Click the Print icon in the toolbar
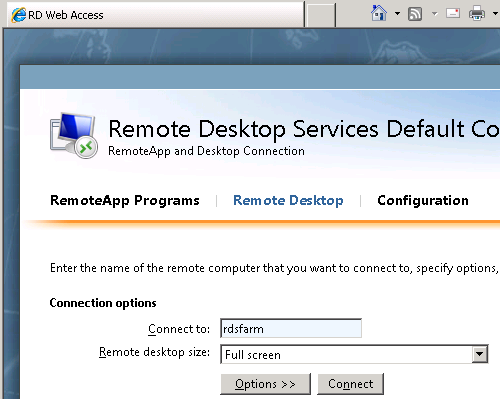 (477, 13)
